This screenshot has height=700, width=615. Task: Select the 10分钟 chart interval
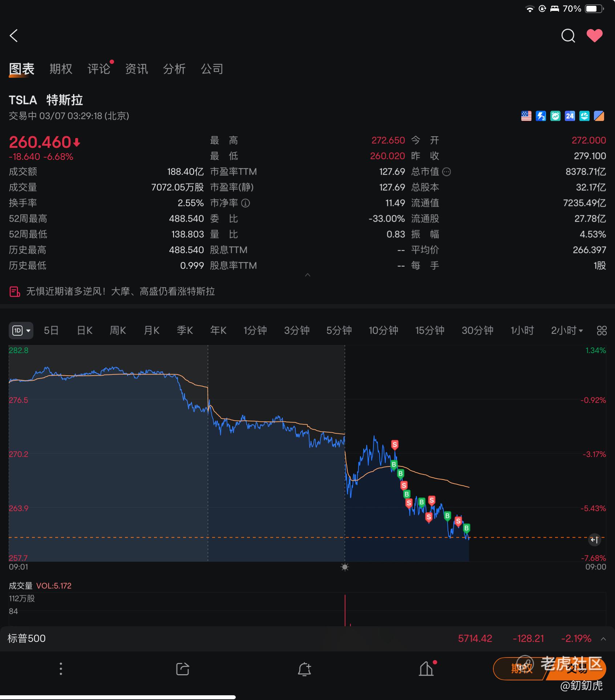[x=384, y=331]
